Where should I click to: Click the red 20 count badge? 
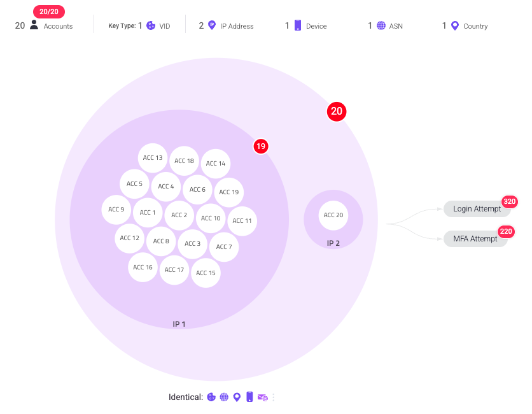[337, 111]
